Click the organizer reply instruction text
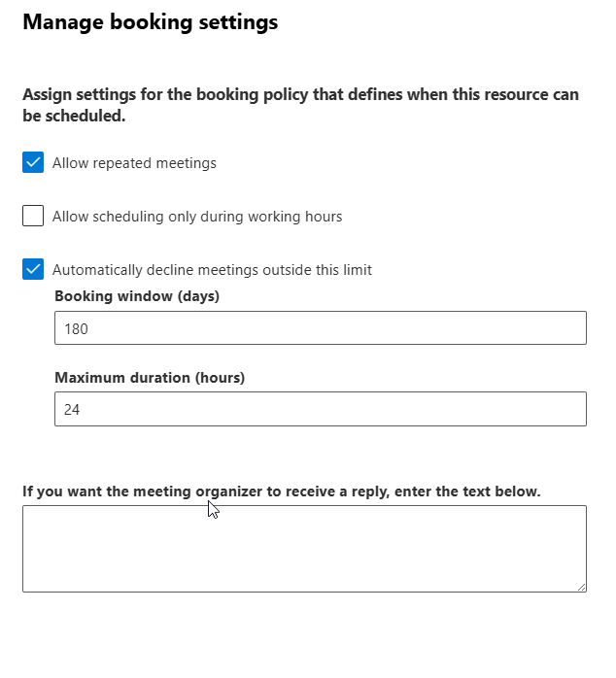Screen dimensions: 616x678 point(282,492)
